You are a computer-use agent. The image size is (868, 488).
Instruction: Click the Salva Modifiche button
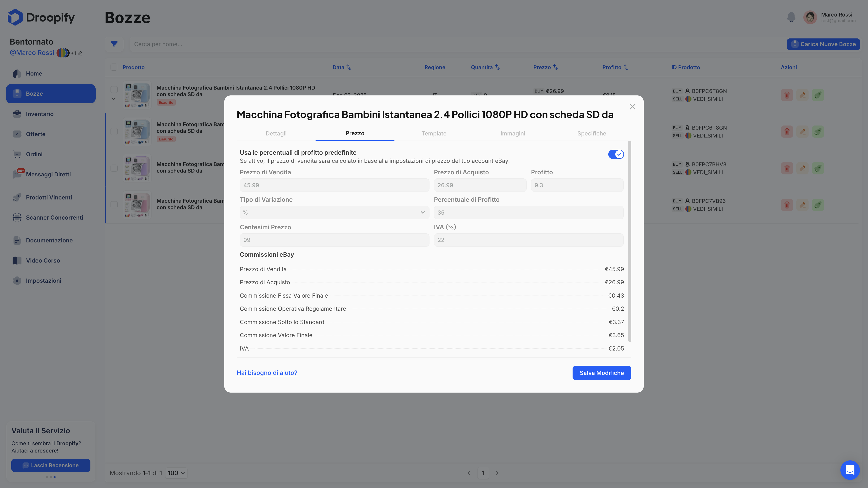coord(601,373)
